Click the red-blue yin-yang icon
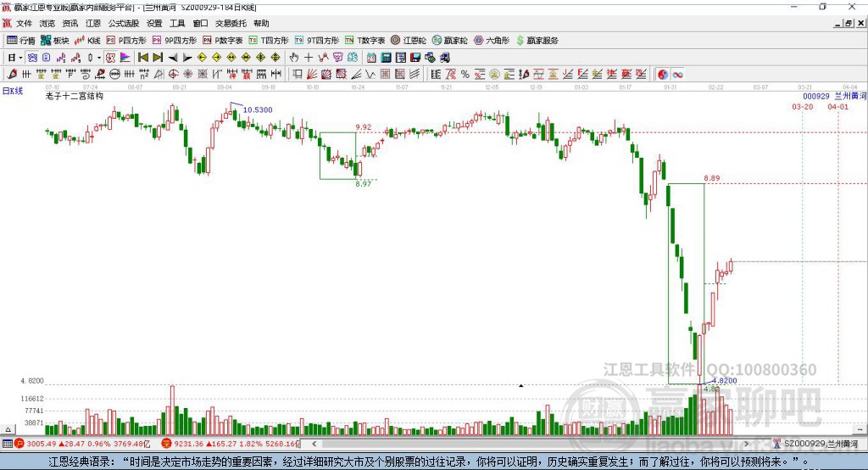 663,74
